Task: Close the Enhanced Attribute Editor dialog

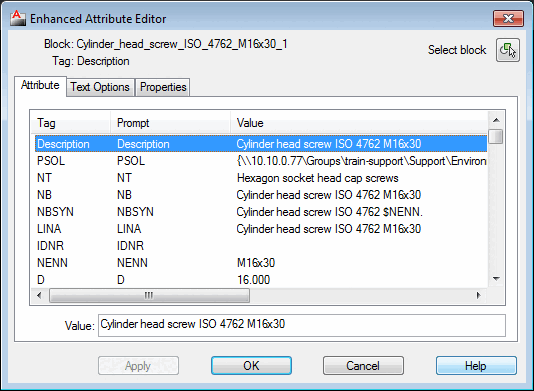Action: [x=508, y=18]
